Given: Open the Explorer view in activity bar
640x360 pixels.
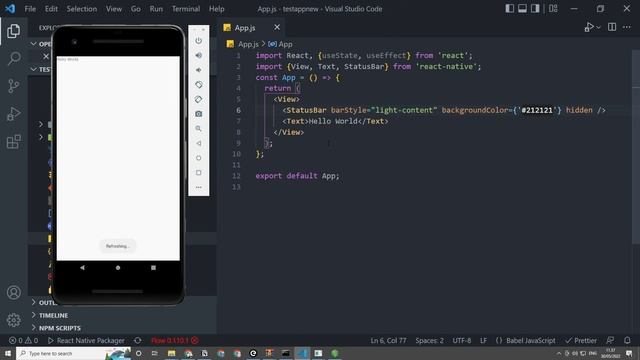Looking at the screenshot, I should coord(13,31).
